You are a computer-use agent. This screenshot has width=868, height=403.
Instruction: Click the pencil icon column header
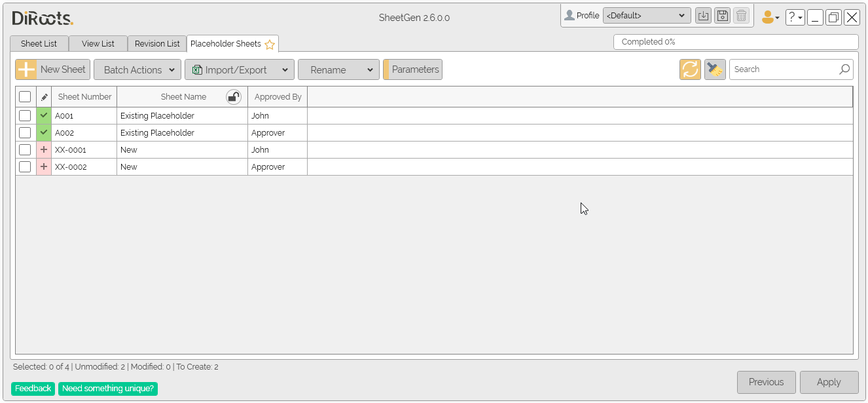coord(43,96)
